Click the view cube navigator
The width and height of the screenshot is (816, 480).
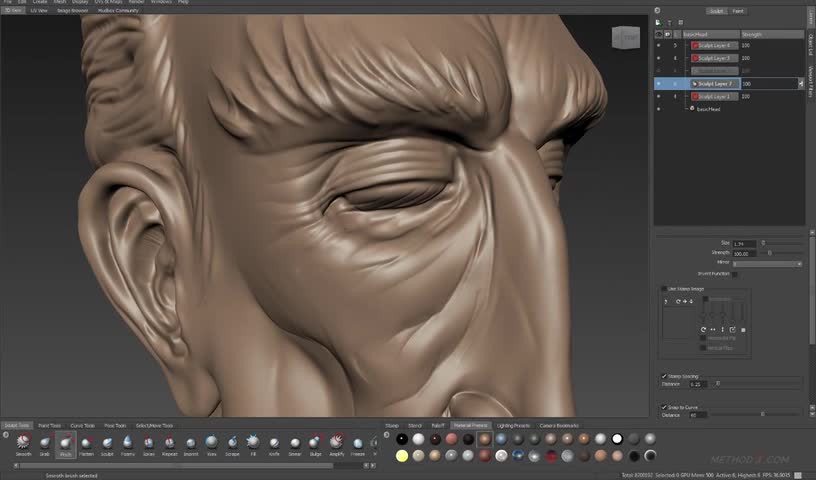(624, 37)
